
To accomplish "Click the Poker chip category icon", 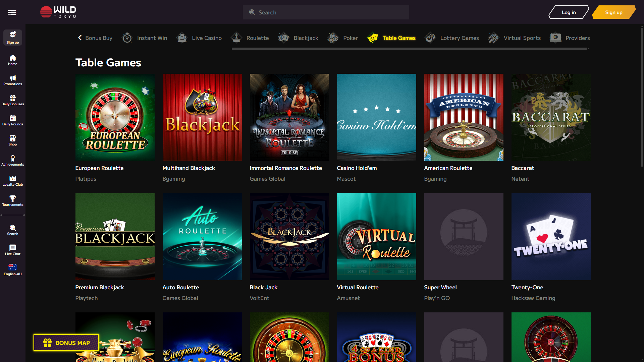I will click(x=333, y=38).
